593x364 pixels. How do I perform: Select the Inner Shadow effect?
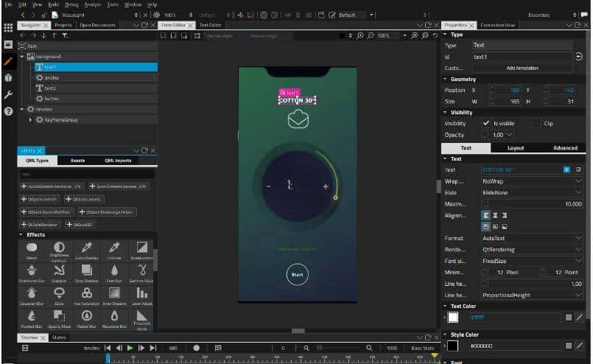point(114,296)
